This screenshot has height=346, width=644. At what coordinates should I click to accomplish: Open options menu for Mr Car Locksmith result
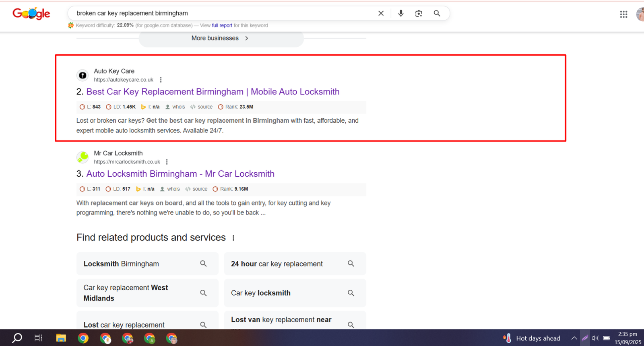click(167, 162)
